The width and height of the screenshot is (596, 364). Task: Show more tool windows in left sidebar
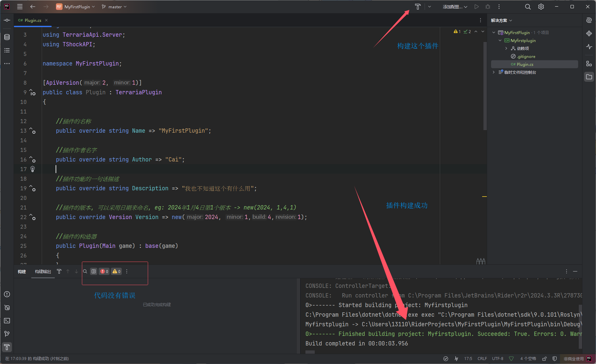point(7,64)
